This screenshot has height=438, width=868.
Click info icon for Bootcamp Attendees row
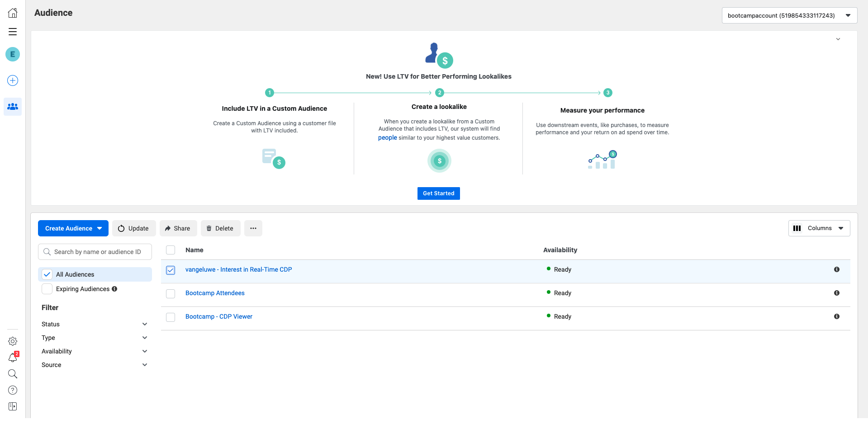coord(837,293)
